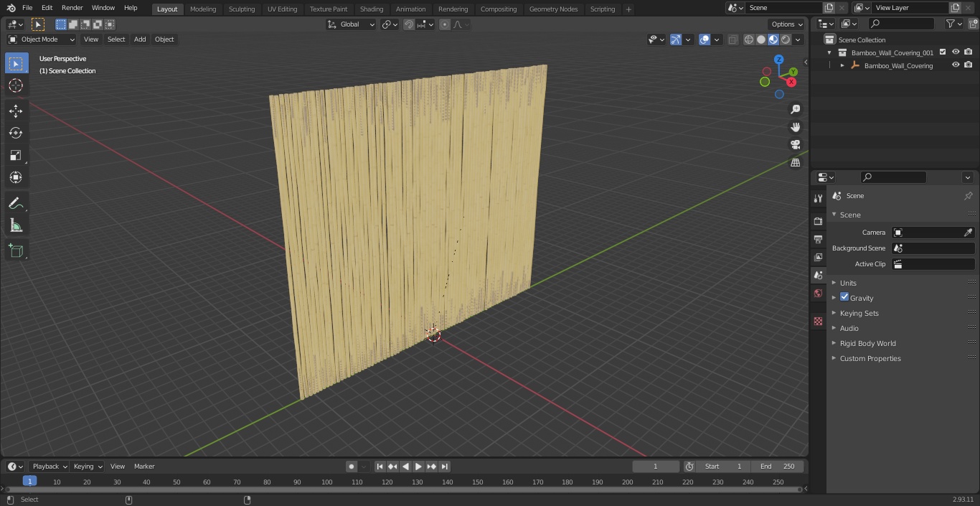Hide Bamboo_Wall_Covering_001 with eye icon
Image resolution: width=980 pixels, height=506 pixels.
coord(956,52)
